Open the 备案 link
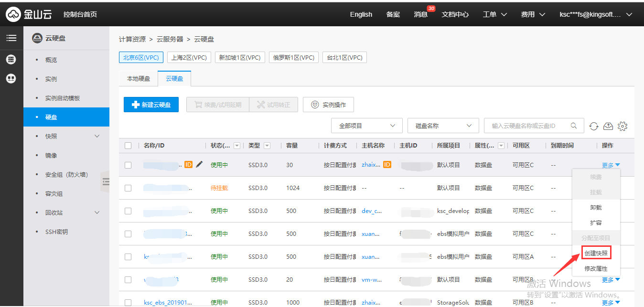Screen dimensions: 644x307 (393, 14)
